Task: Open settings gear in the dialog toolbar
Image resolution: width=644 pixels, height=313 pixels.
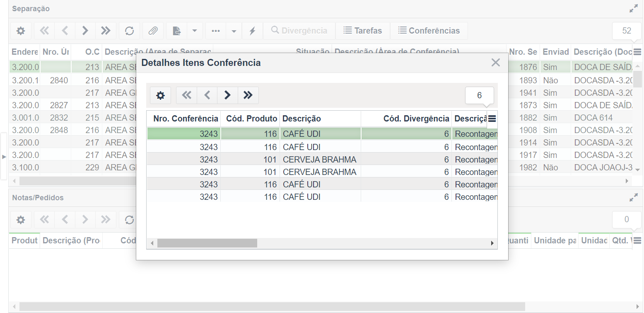Action: 160,95
